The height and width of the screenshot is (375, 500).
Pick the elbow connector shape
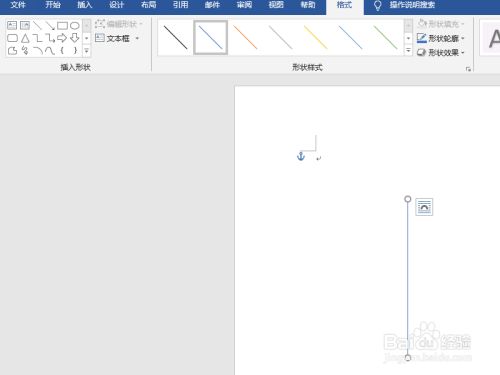tap(37, 38)
